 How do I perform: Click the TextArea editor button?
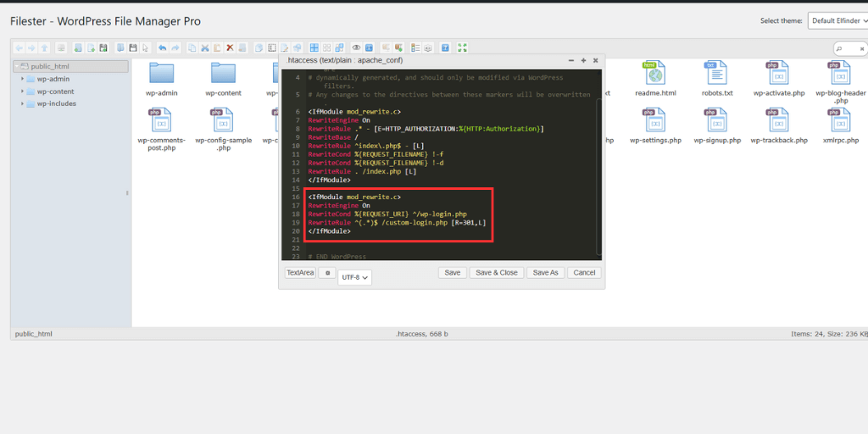coord(300,272)
